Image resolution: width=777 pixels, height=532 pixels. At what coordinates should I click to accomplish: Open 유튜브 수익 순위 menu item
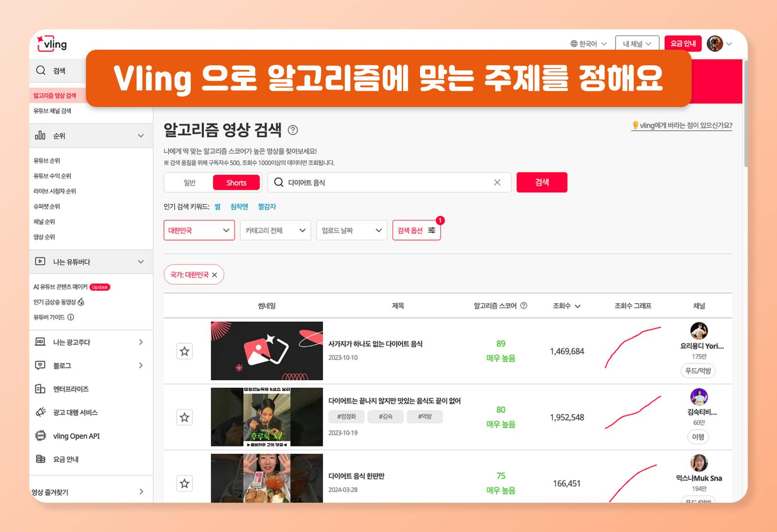pyautogui.click(x=52, y=176)
